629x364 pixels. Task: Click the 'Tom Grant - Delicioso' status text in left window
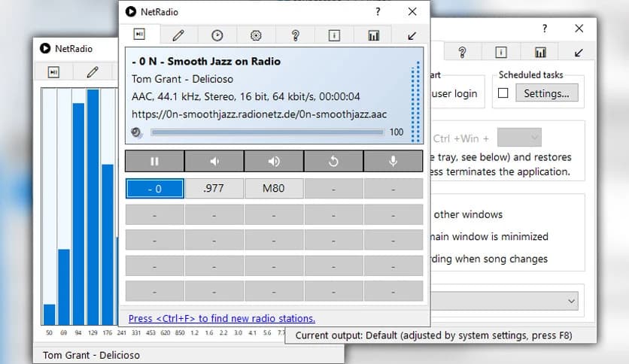tap(92, 355)
